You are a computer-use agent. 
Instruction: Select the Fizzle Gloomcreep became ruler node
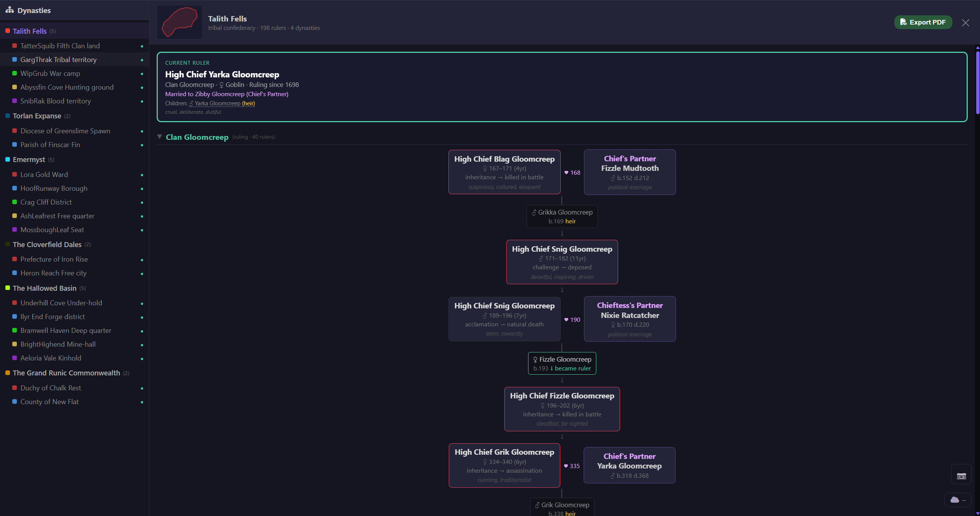click(562, 364)
